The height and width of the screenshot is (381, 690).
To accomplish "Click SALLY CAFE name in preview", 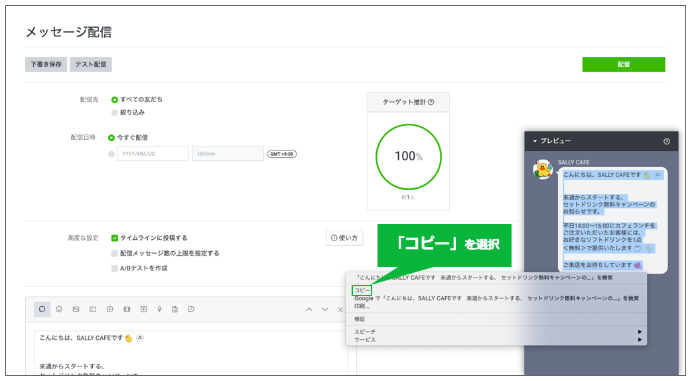I will tap(574, 162).
